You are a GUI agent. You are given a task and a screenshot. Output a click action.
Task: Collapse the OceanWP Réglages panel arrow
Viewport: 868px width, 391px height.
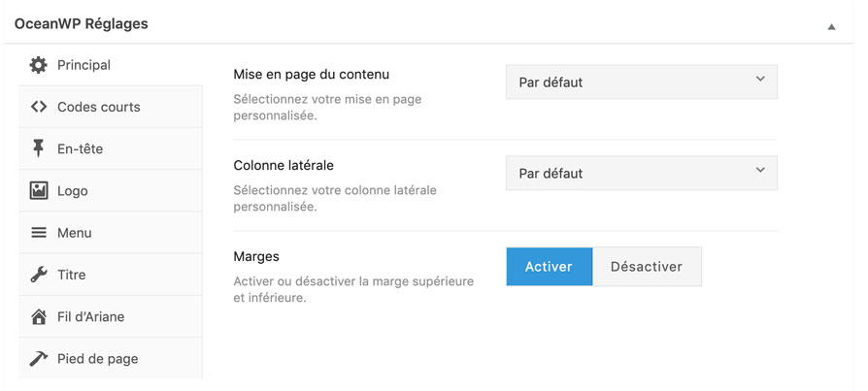click(831, 26)
